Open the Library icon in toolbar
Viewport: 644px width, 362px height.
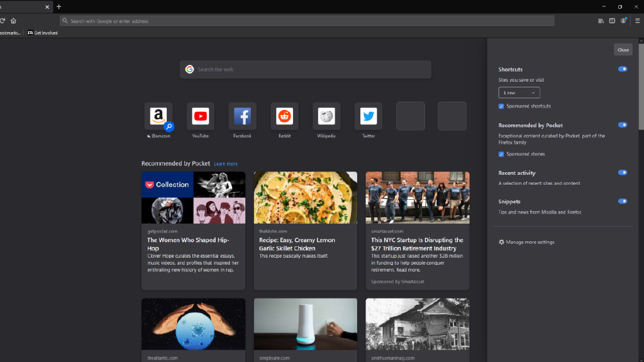(x=601, y=21)
